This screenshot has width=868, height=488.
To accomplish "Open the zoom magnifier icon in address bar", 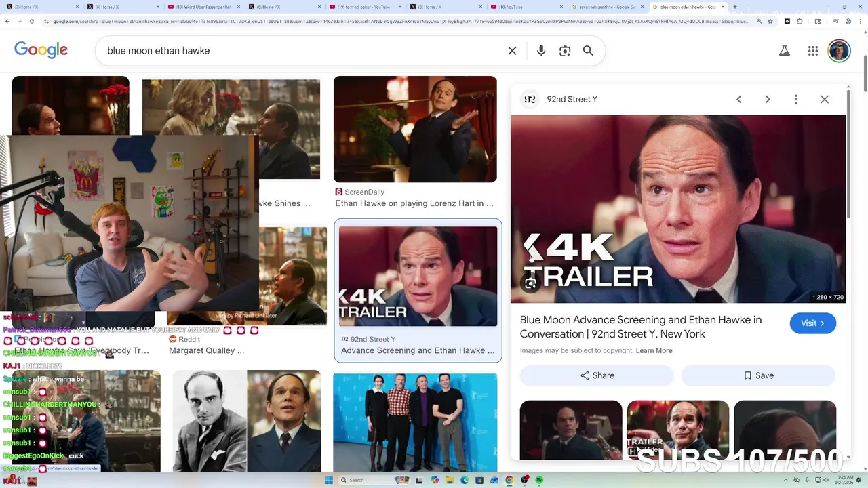I will pos(759,21).
